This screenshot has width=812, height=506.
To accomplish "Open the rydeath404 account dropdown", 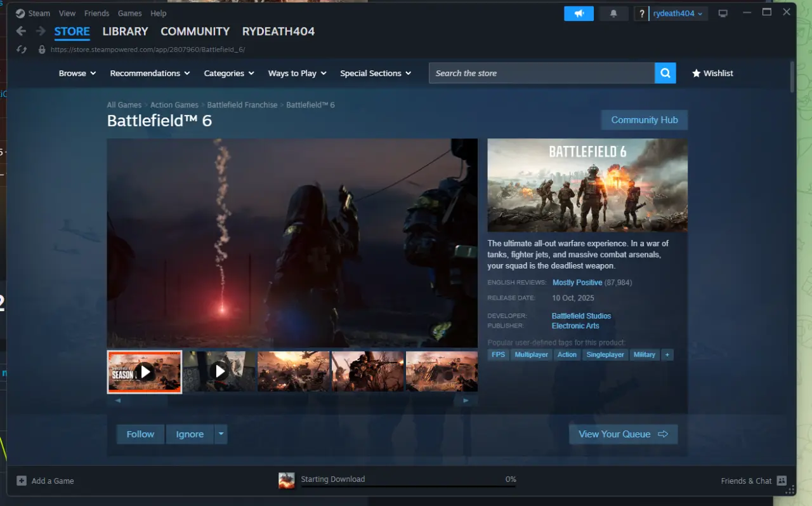I will pyautogui.click(x=678, y=13).
